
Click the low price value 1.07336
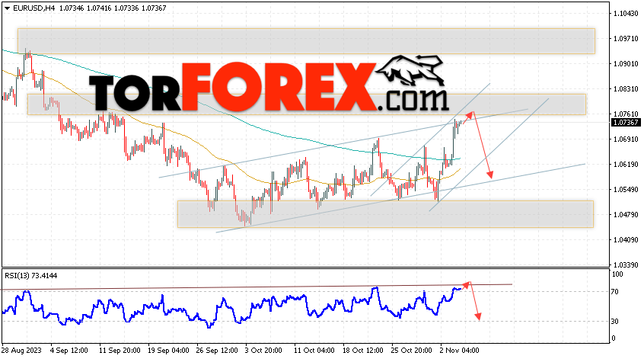pyautogui.click(x=126, y=8)
